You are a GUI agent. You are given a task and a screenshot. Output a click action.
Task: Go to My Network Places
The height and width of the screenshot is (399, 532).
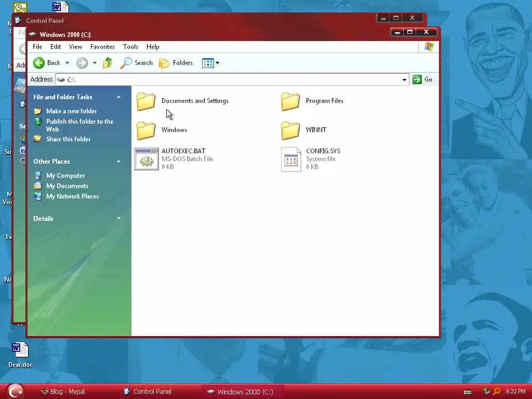(x=72, y=196)
